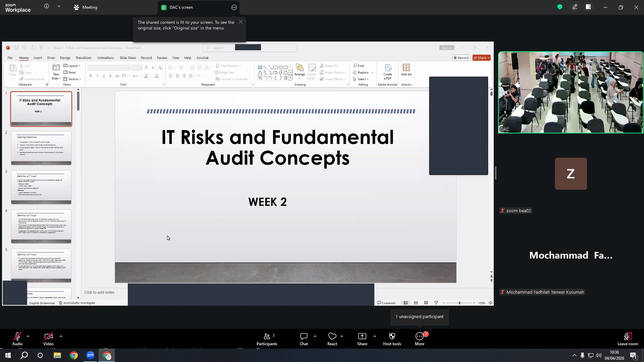Click Accessibility: Investigate in status bar

pos(77,303)
